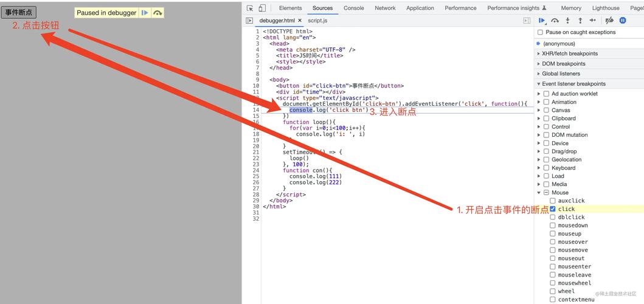Viewport: 644px width, 304px height.
Task: Switch to the script.js file tab
Action: 317,20
